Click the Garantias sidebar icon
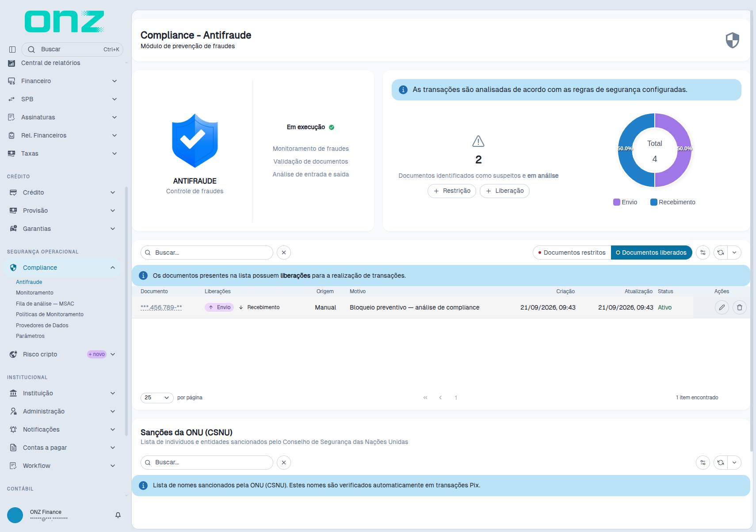Viewport: 756px width, 532px height. tap(13, 229)
